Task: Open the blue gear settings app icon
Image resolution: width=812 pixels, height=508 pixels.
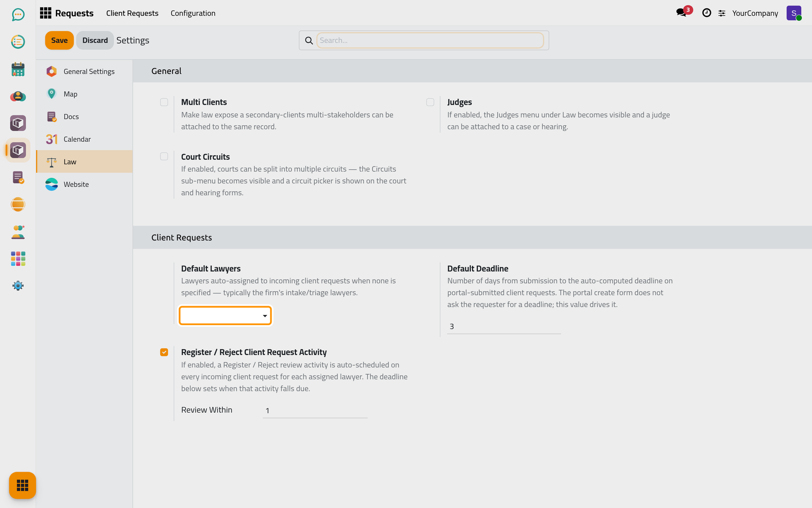Action: (18, 286)
